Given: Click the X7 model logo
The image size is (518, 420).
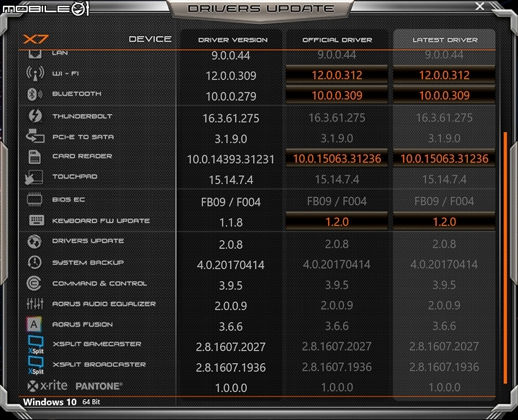Looking at the screenshot, I should click(36, 40).
